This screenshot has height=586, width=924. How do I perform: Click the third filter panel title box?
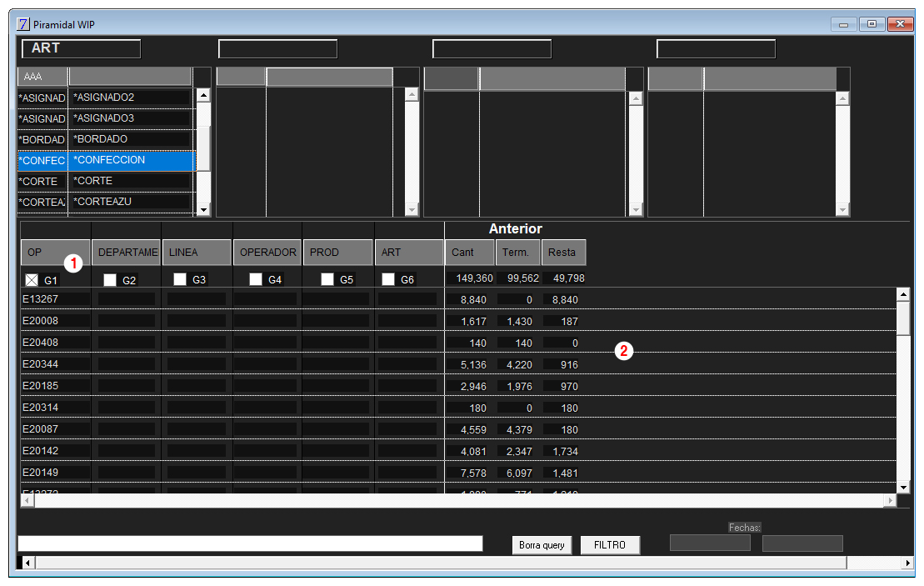492,49
